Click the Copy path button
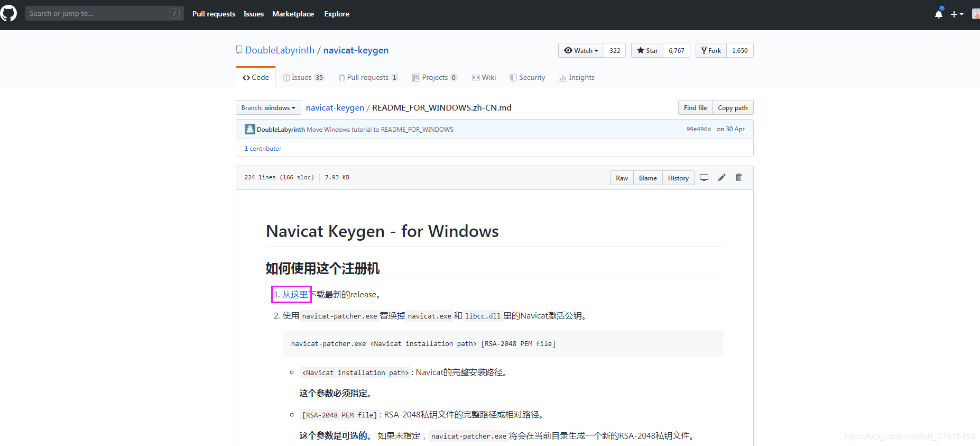This screenshot has height=446, width=980. 733,107
